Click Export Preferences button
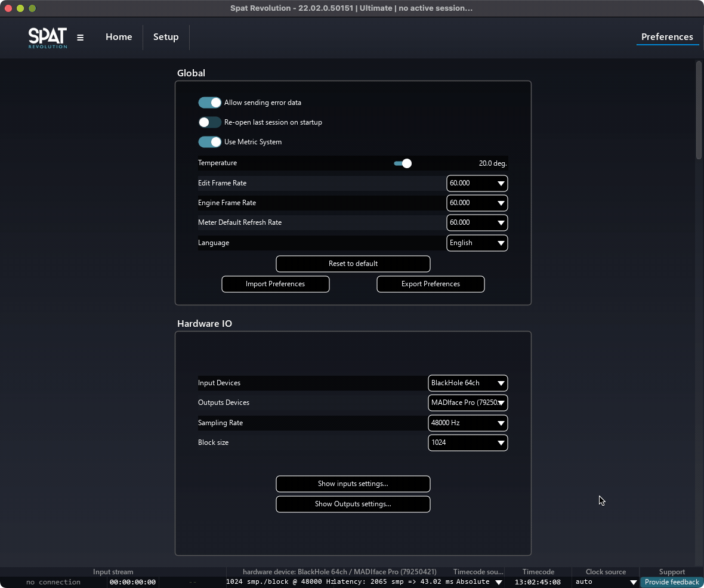 [430, 284]
